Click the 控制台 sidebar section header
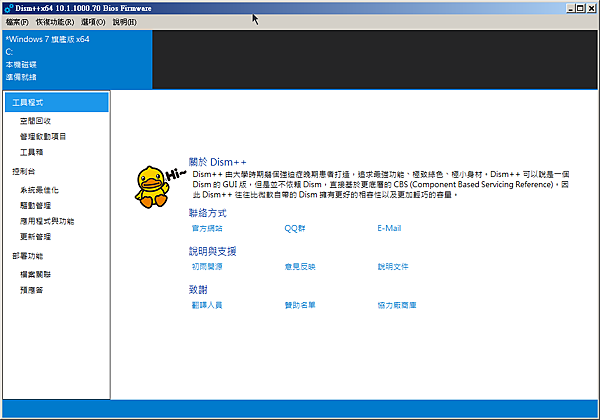Viewport: 600px width, 420px height. coord(24,171)
